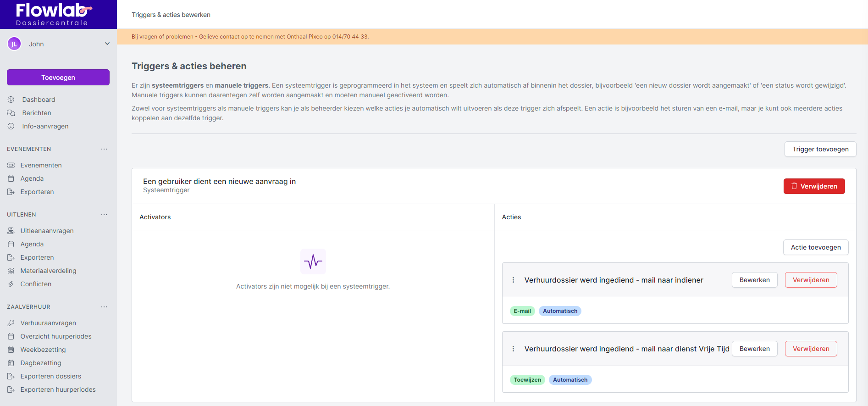This screenshot has width=868, height=406.
Task: Edit the mail naar dienst Vrije Tijd action
Action: tap(754, 349)
